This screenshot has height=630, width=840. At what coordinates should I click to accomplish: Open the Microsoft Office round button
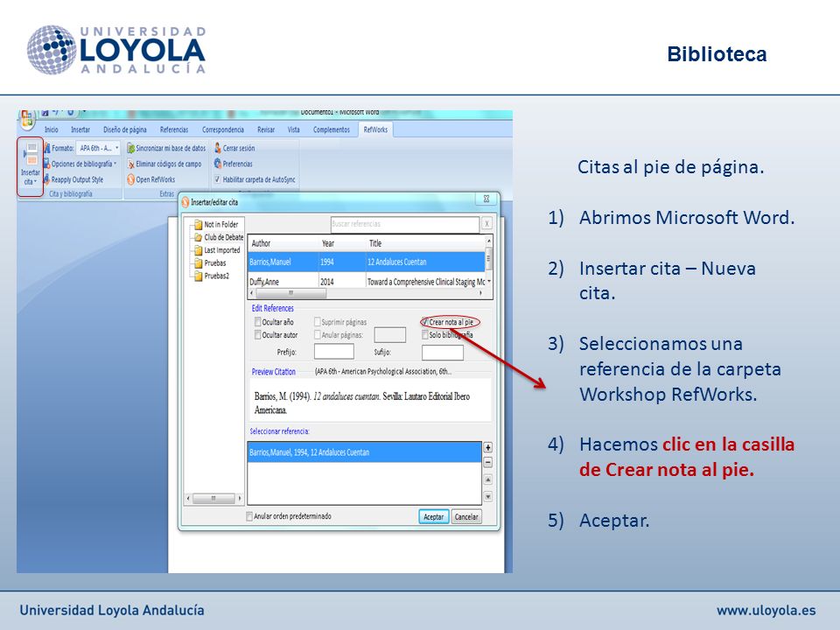26,117
